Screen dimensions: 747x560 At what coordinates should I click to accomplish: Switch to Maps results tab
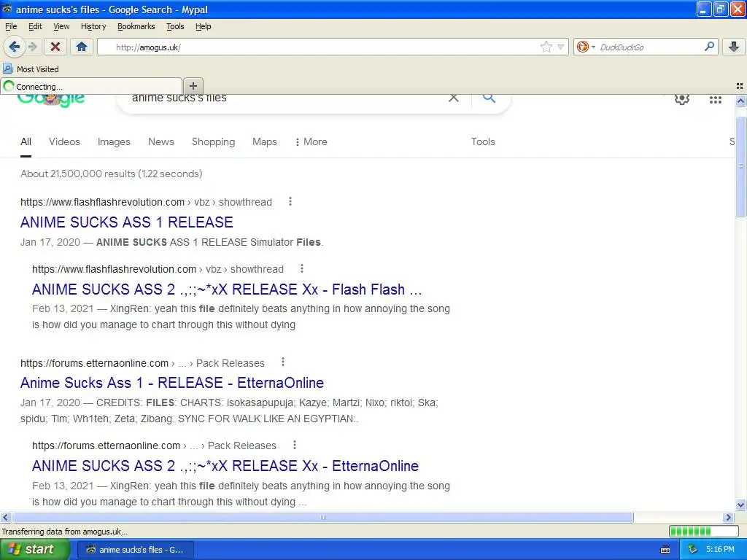tap(264, 142)
